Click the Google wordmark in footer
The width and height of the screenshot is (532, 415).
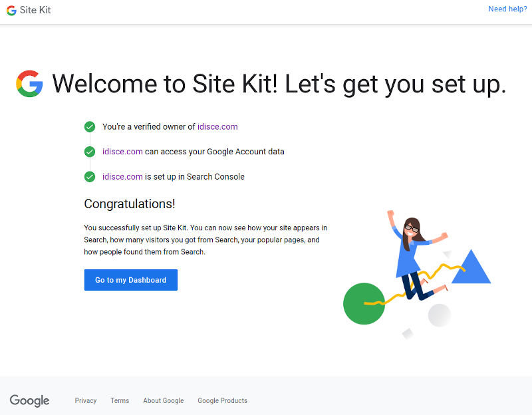[x=29, y=400]
